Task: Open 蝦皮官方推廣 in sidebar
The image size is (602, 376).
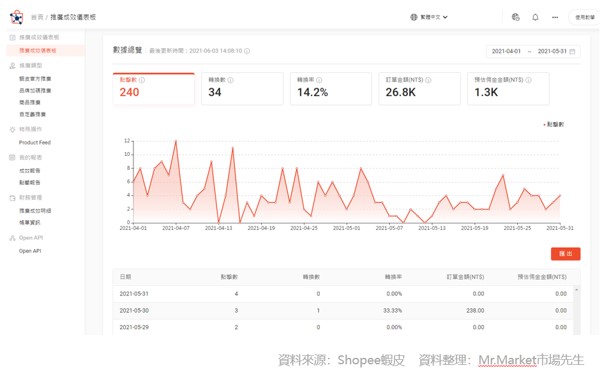Action: click(x=35, y=79)
